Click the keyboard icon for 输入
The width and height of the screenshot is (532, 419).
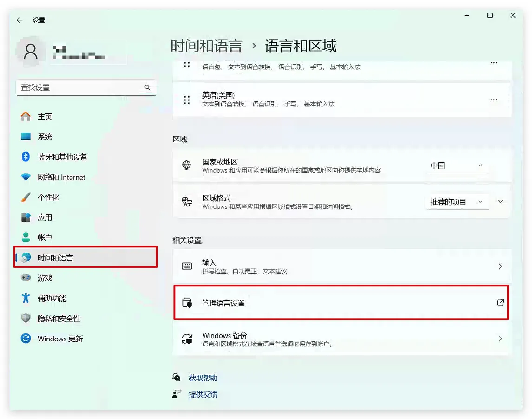(187, 266)
